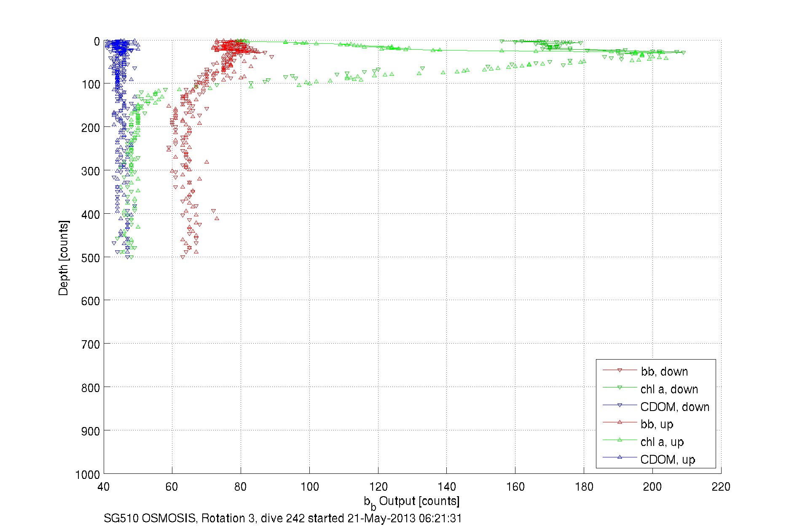
Task: Click the y-axis tick label 300
Action: pos(91,171)
